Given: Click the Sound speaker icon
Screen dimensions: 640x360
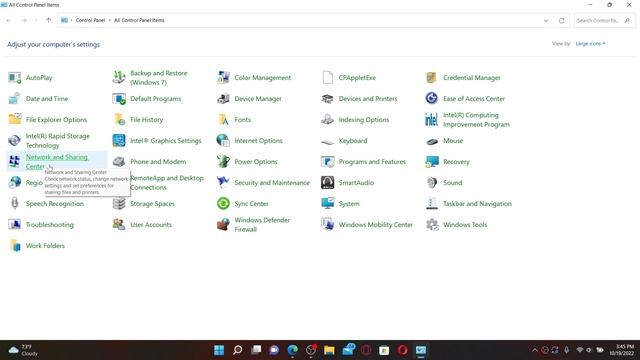Looking at the screenshot, I should pos(431,182).
